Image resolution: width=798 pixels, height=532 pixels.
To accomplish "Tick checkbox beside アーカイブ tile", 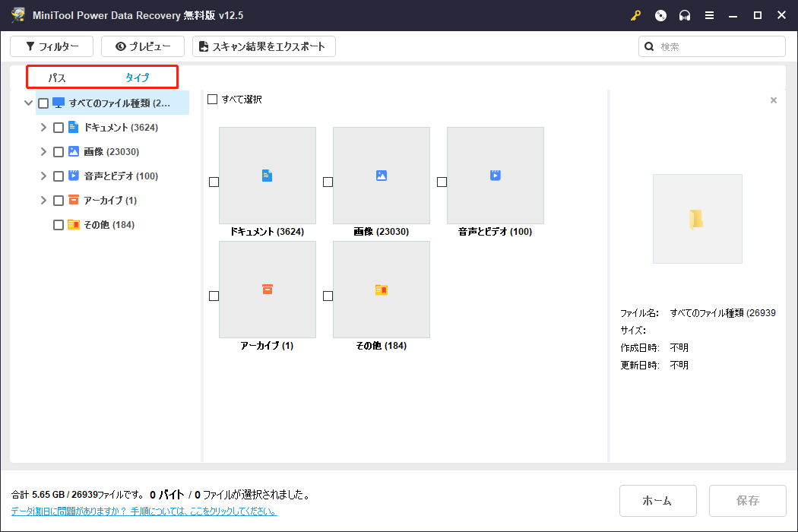I will pos(214,296).
